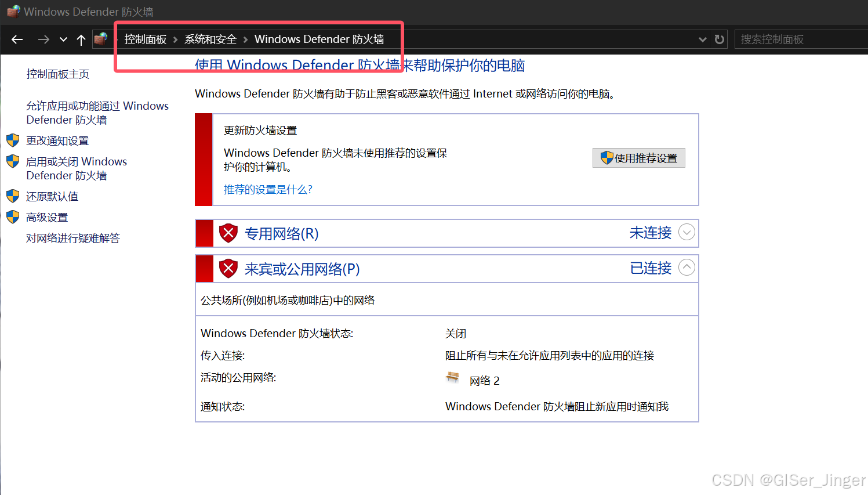Go back using the left arrow
Viewport: 868px width, 495px height.
click(17, 39)
